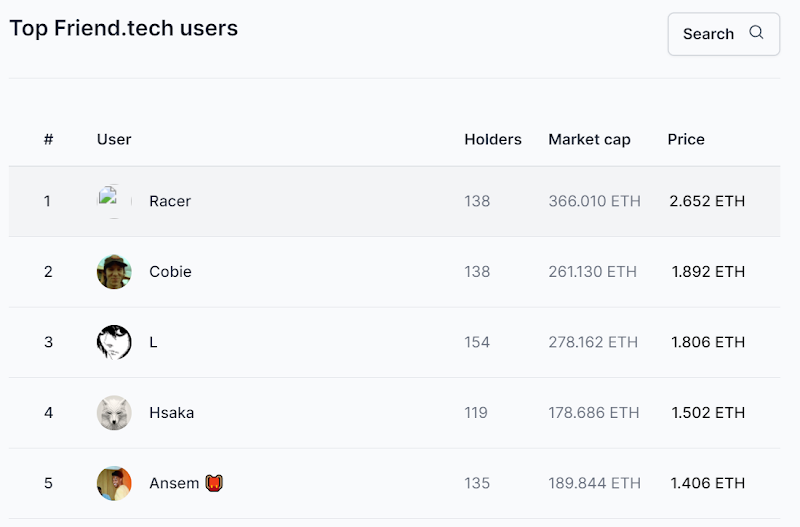Screen dimensions: 800x527
Task: Click Racer's 2.652 ETH price
Action: click(x=707, y=201)
